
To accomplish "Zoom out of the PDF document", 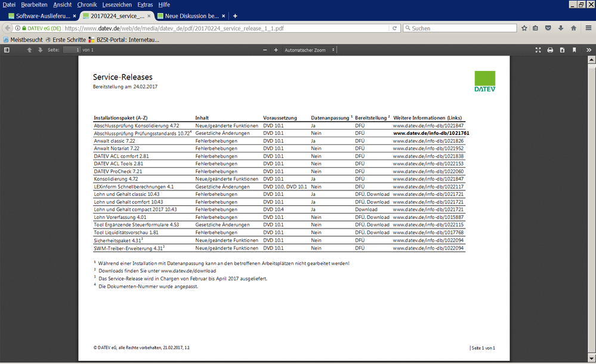I will click(265, 50).
